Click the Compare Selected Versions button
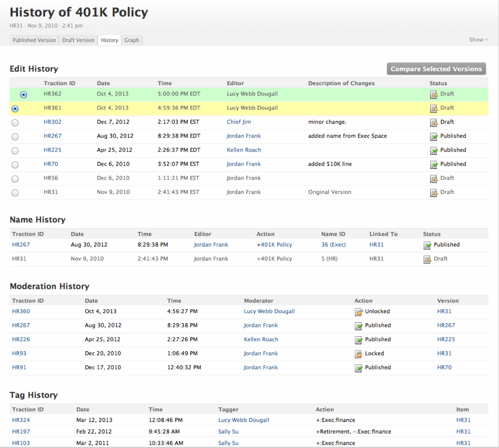This screenshot has width=499, height=448. coord(436,69)
